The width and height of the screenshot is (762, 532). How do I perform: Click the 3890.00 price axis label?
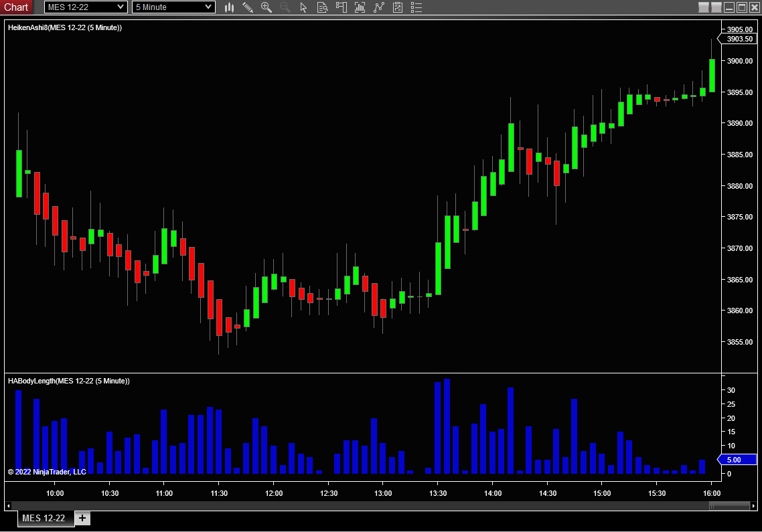[740, 123]
